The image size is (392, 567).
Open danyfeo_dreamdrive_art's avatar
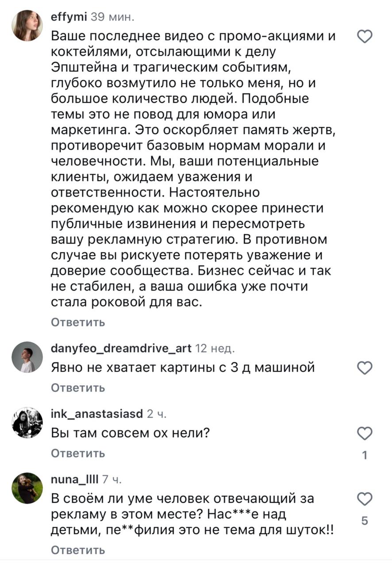[27, 357]
